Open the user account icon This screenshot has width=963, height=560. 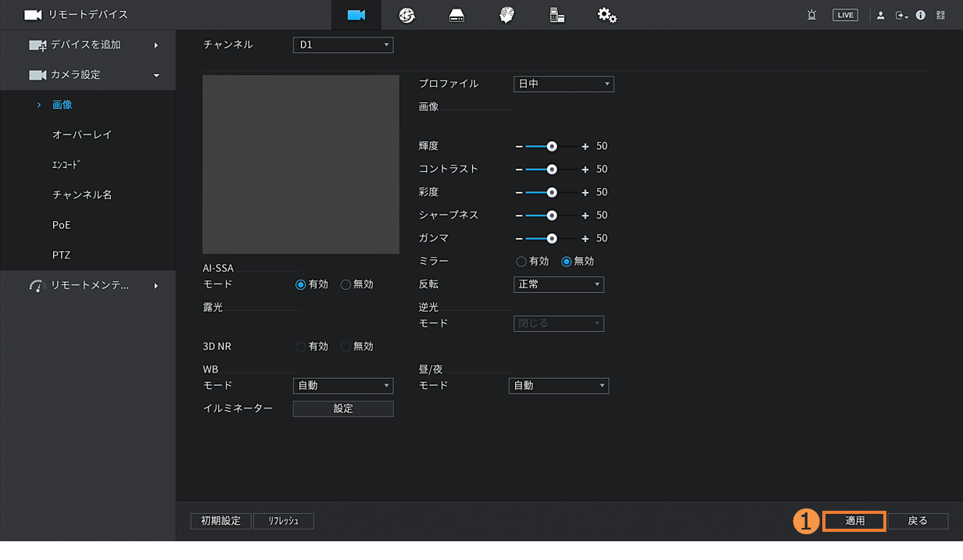click(x=881, y=15)
